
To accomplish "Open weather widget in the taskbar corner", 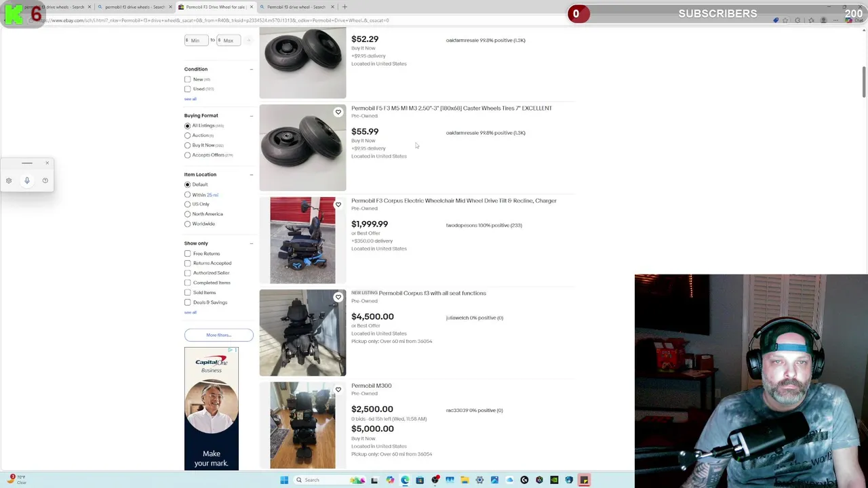I will pos(17,479).
